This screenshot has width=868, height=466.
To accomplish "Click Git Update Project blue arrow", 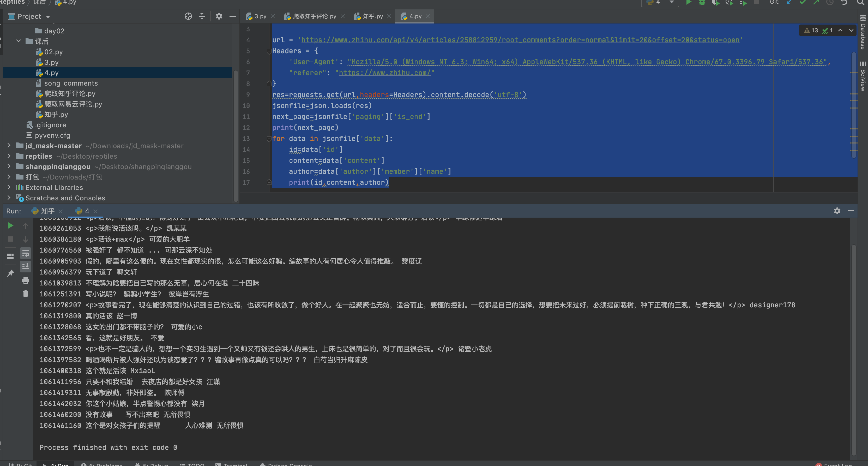I will pos(789,2).
